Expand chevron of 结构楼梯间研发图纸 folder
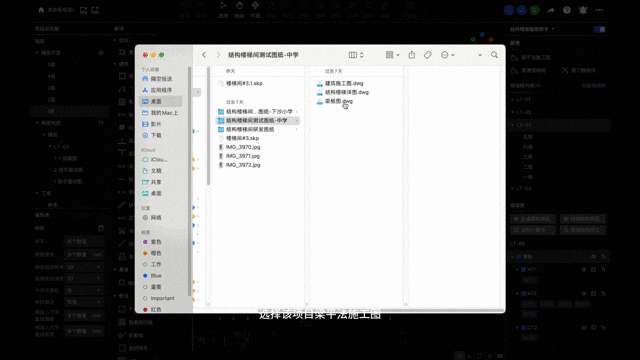Screen dimensions: 640x360 [x=297, y=129]
